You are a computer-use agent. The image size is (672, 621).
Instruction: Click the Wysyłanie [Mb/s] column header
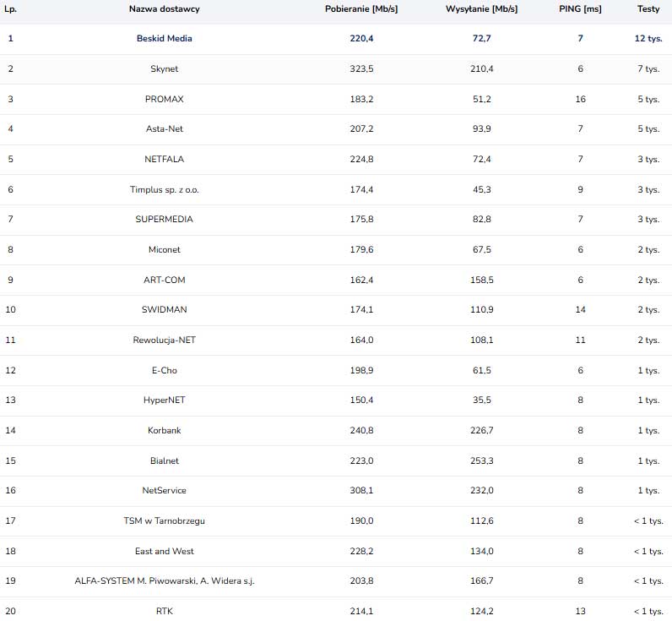(481, 8)
